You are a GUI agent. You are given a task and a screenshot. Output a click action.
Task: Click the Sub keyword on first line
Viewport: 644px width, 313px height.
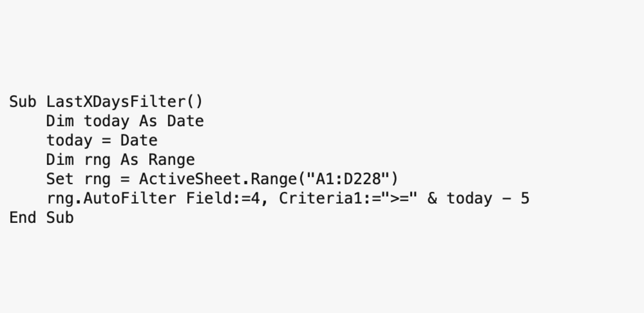(x=23, y=101)
